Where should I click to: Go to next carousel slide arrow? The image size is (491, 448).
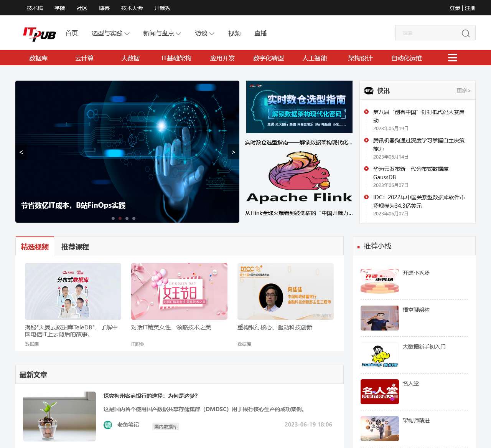click(x=233, y=152)
